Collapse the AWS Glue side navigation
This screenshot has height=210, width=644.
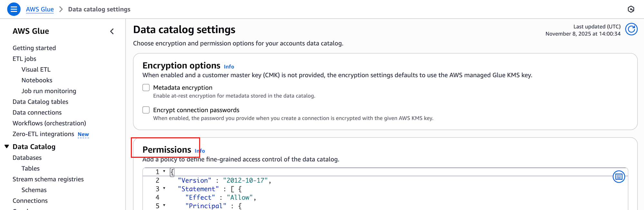coord(112,31)
